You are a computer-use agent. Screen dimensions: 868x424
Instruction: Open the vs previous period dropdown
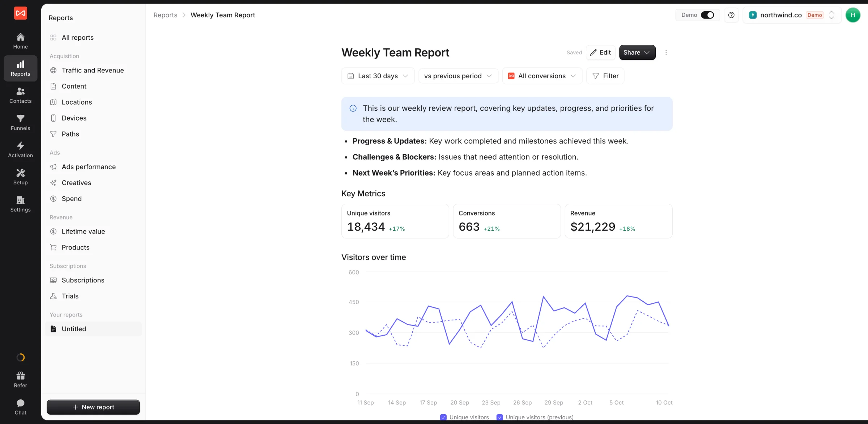coord(458,76)
